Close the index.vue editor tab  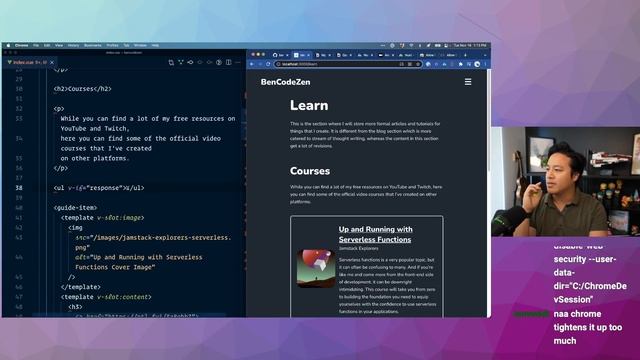tap(52, 62)
